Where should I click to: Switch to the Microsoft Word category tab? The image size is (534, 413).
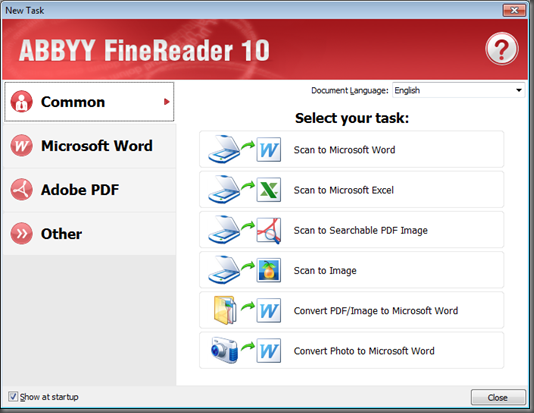tap(90, 146)
